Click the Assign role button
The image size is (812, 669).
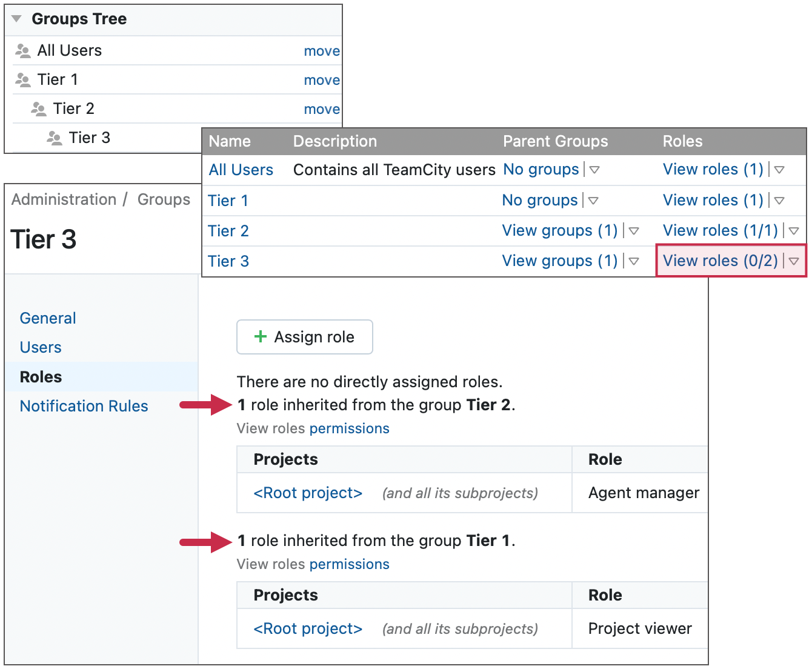(304, 337)
